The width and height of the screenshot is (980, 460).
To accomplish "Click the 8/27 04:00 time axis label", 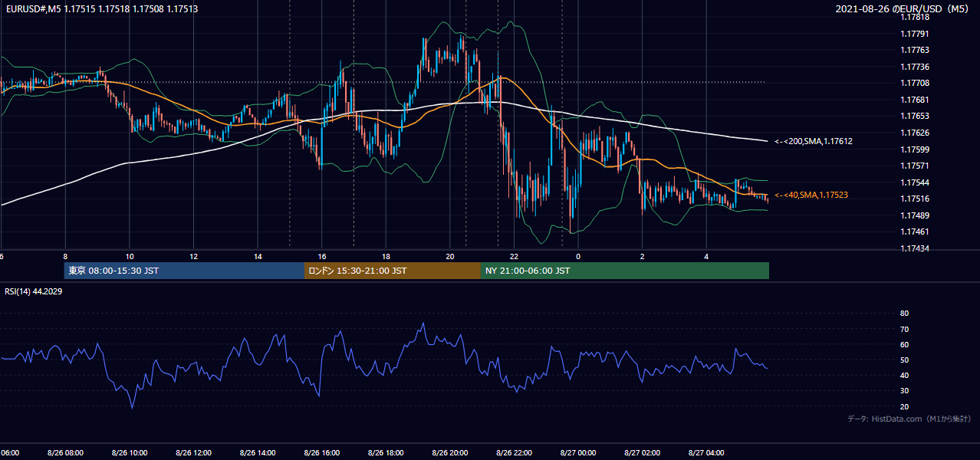I will click(706, 453).
